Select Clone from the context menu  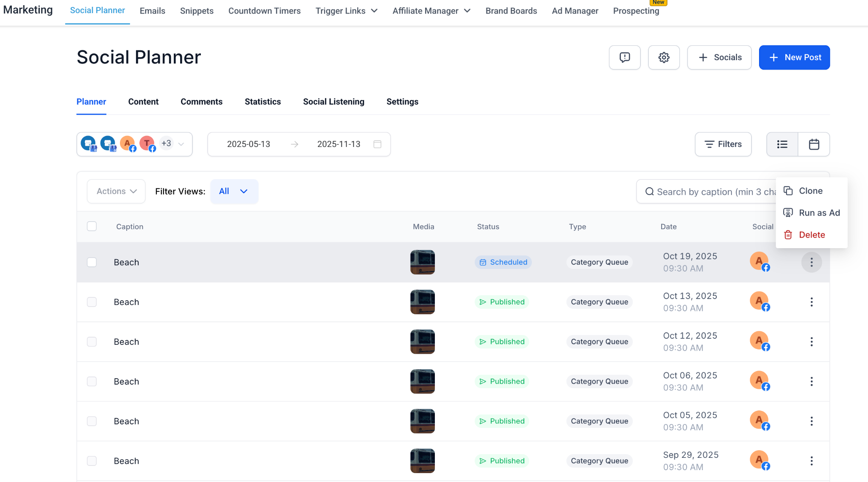pos(810,191)
